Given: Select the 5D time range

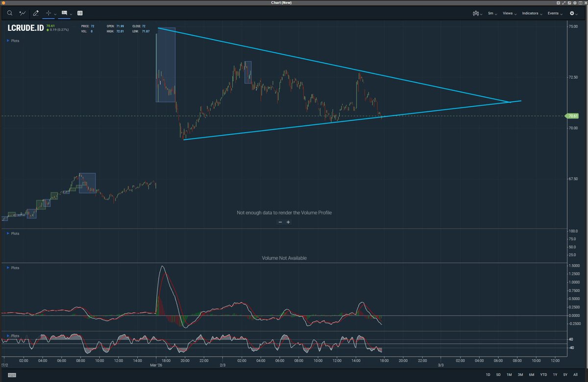Looking at the screenshot, I should click(498, 375).
